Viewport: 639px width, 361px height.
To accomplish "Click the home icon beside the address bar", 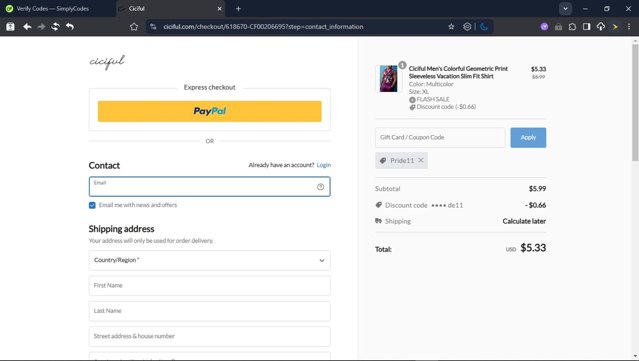I will (x=134, y=26).
